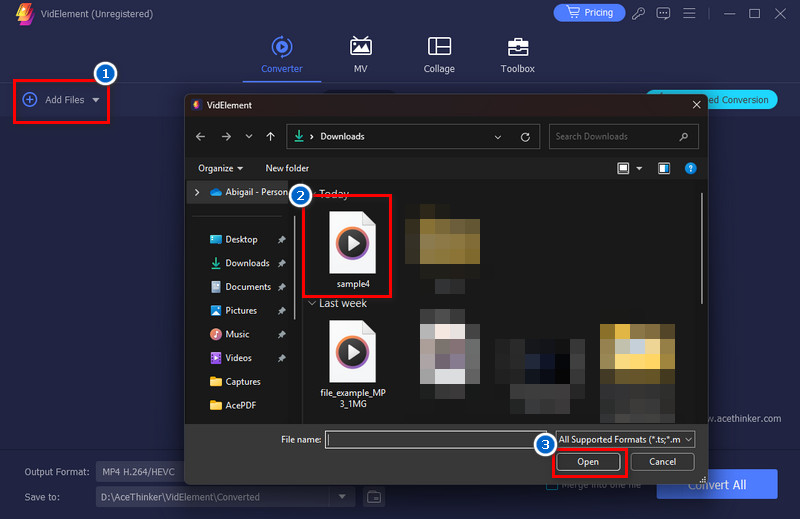This screenshot has width=800, height=519.
Task: Click the pin icon beside Pictures
Action: [282, 311]
